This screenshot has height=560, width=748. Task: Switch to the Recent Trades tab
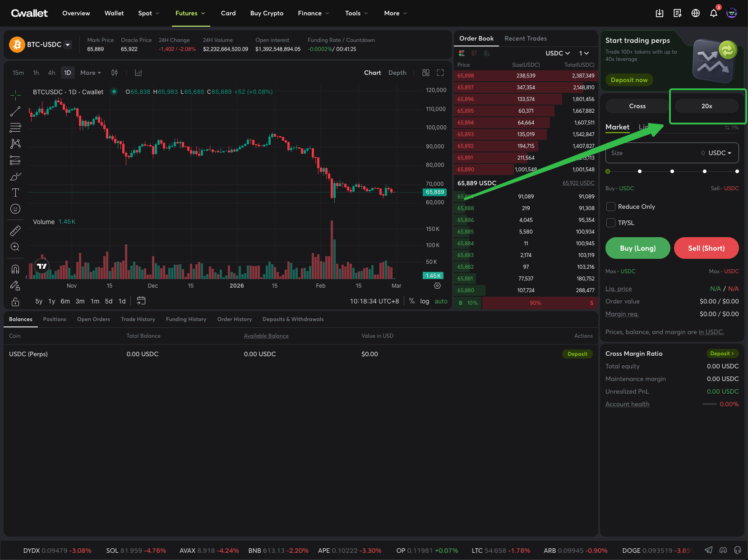525,39
